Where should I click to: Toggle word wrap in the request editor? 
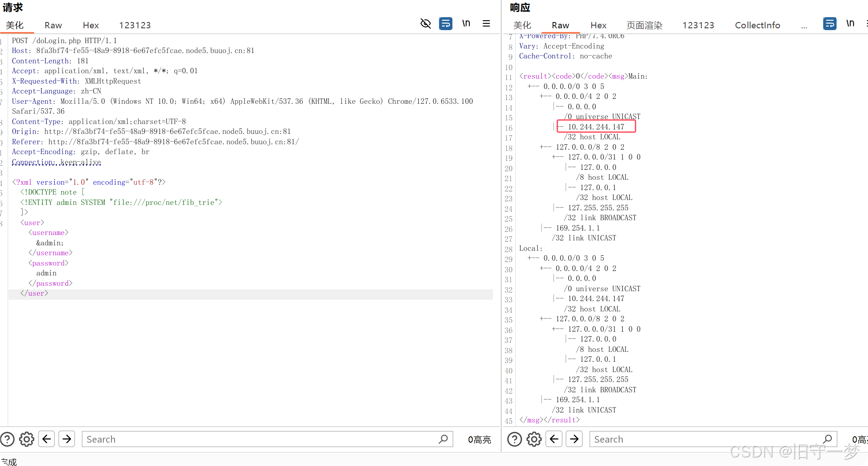445,23
